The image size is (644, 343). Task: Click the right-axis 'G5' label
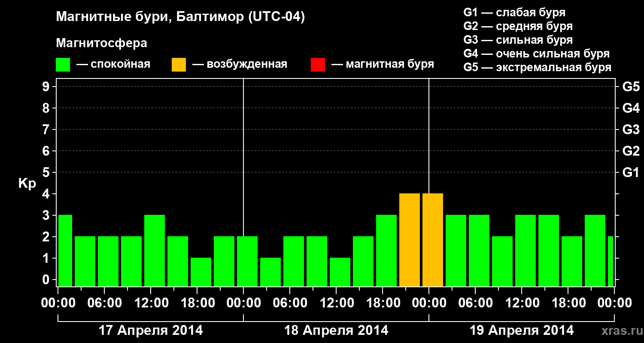click(x=631, y=87)
